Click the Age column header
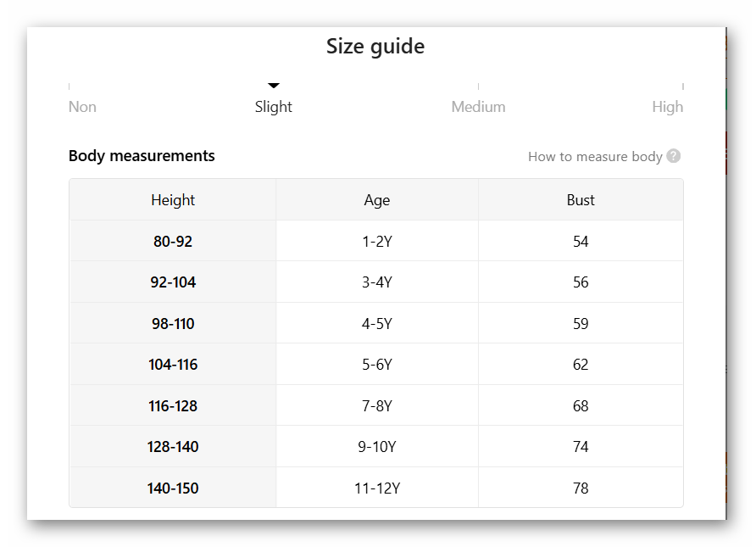This screenshot has width=756, height=547. pyautogui.click(x=377, y=200)
